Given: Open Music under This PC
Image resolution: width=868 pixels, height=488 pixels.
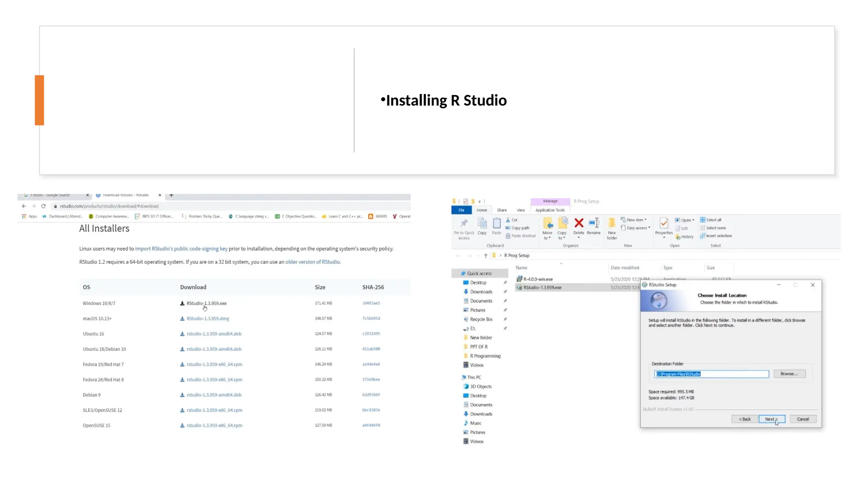Looking at the screenshot, I should [x=476, y=423].
